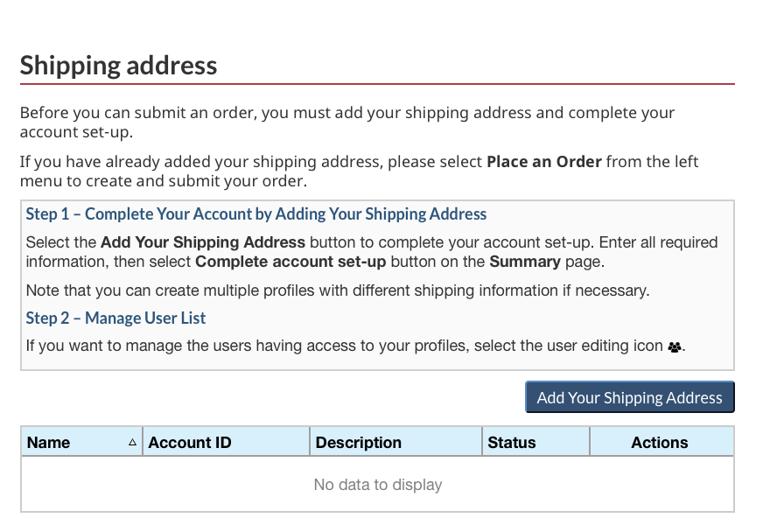Select the Account ID column header
This screenshot has height=532, width=763.
[190, 443]
